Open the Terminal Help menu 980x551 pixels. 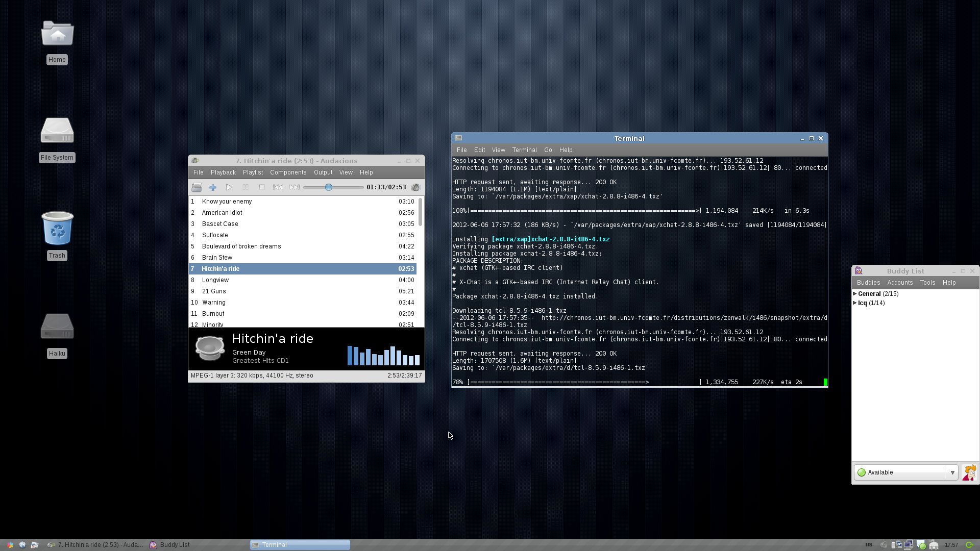(566, 150)
